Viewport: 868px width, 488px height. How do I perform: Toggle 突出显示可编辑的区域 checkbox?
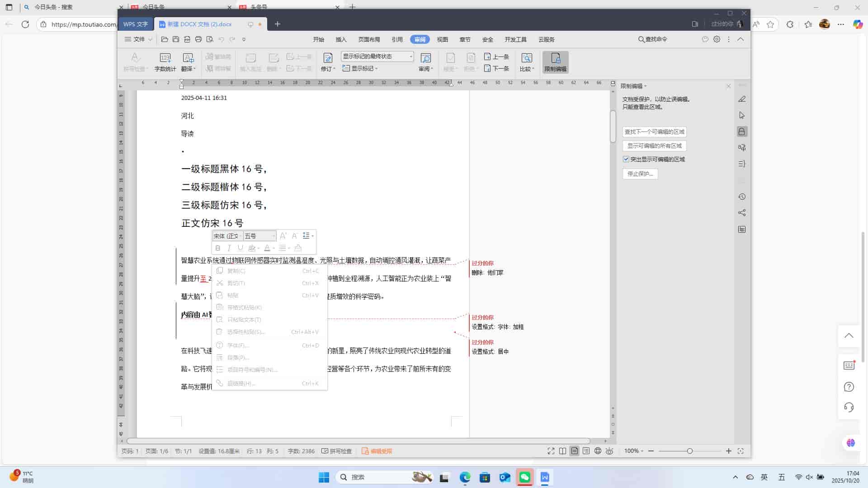point(626,159)
